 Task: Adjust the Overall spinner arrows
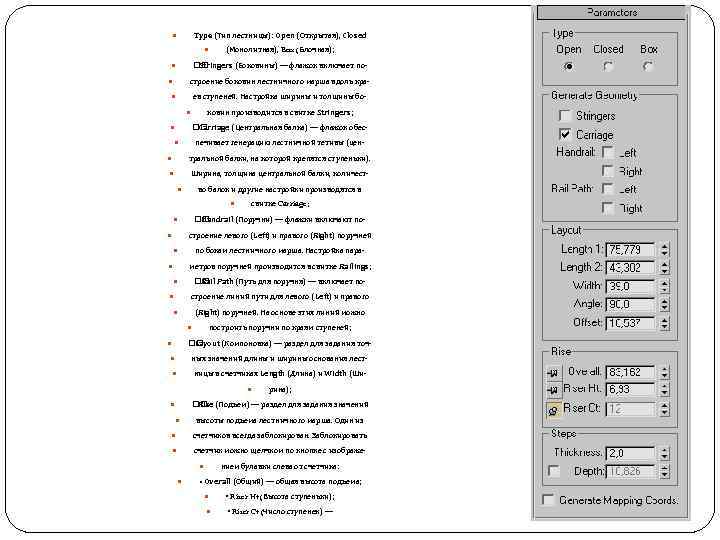click(x=664, y=372)
